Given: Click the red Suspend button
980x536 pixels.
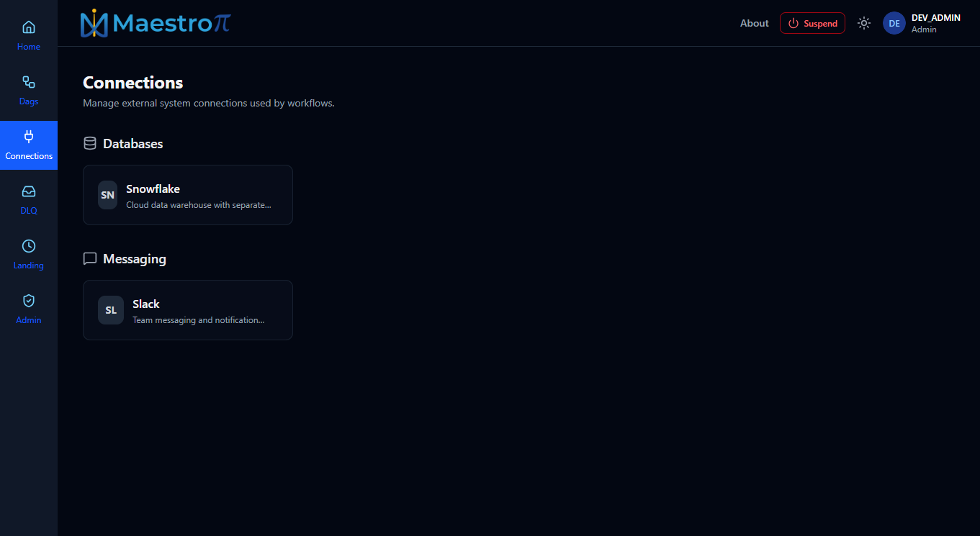Looking at the screenshot, I should 812,23.
